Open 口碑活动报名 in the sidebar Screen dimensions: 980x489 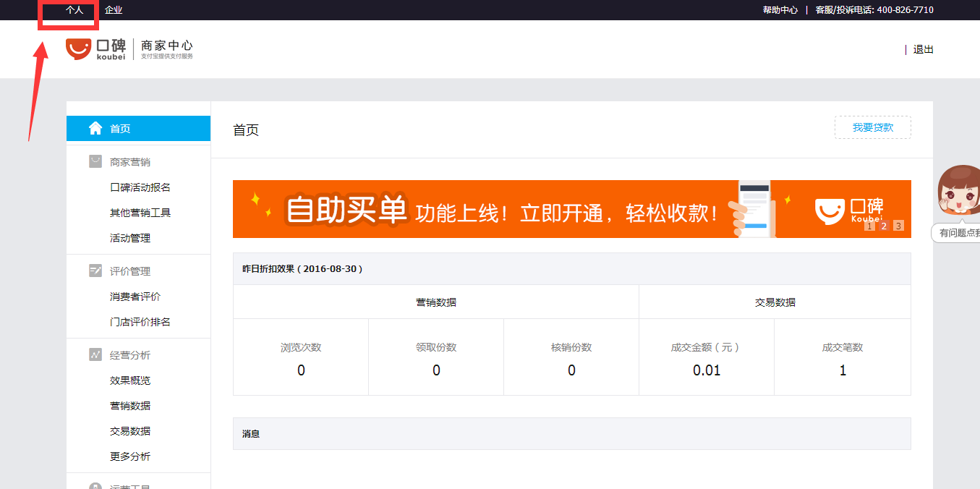[140, 187]
